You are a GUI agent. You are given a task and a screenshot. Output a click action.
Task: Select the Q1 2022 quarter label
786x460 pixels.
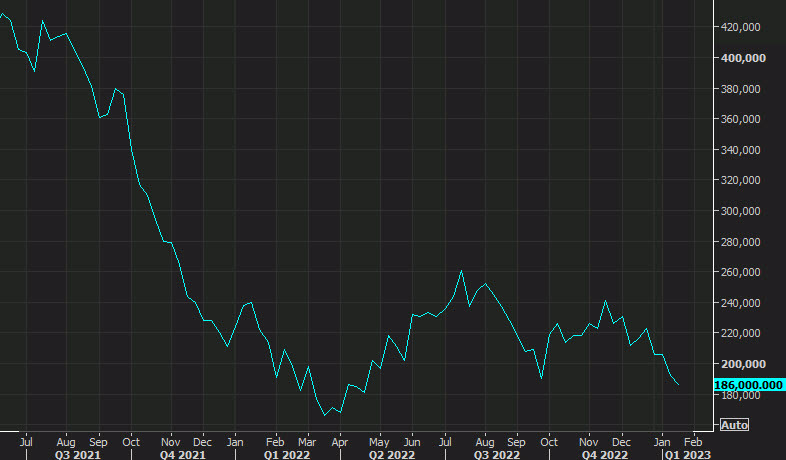point(285,453)
